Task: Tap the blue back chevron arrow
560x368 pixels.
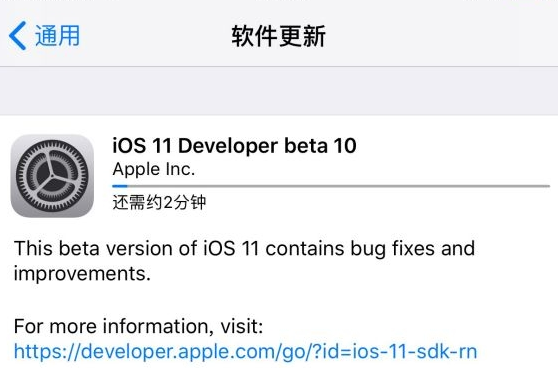Action: click(x=17, y=35)
